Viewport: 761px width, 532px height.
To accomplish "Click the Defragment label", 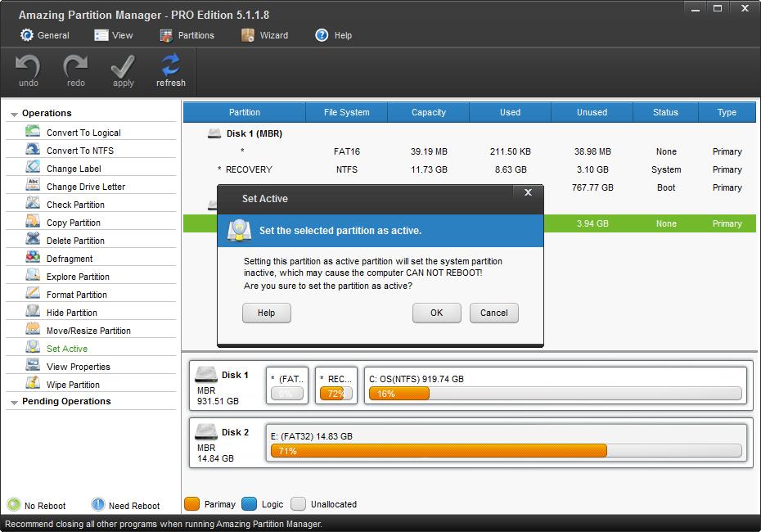I will pos(70,259).
